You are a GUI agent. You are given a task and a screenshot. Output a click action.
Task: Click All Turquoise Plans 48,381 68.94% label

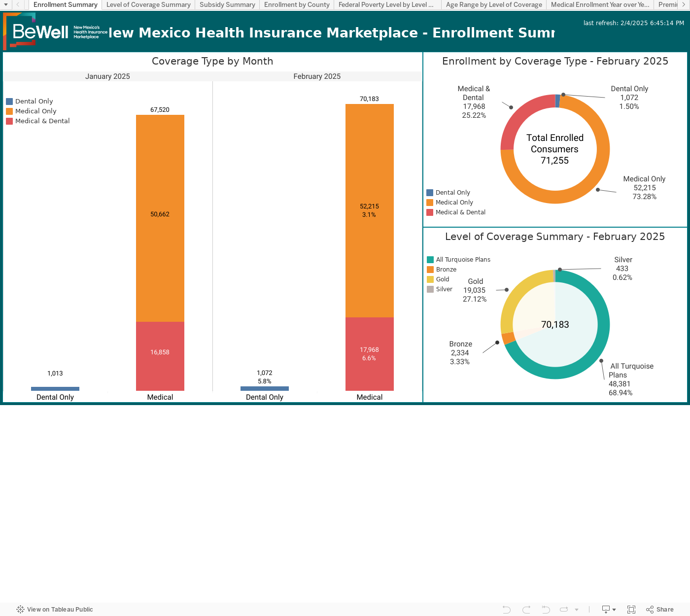point(631,379)
